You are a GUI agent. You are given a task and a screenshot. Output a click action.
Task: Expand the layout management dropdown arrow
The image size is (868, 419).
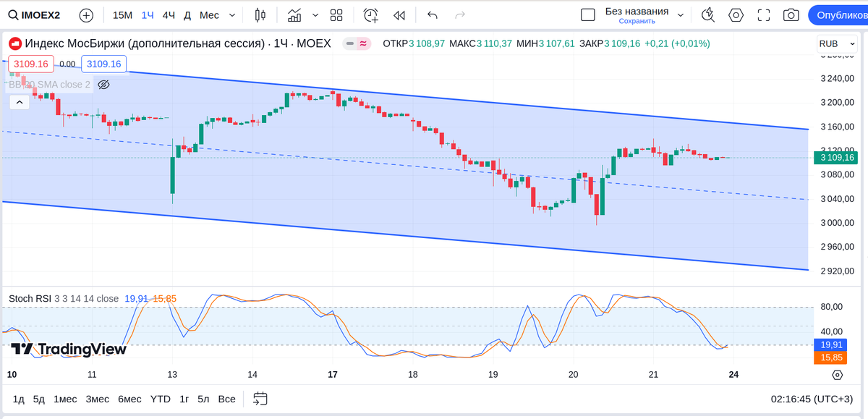click(681, 14)
